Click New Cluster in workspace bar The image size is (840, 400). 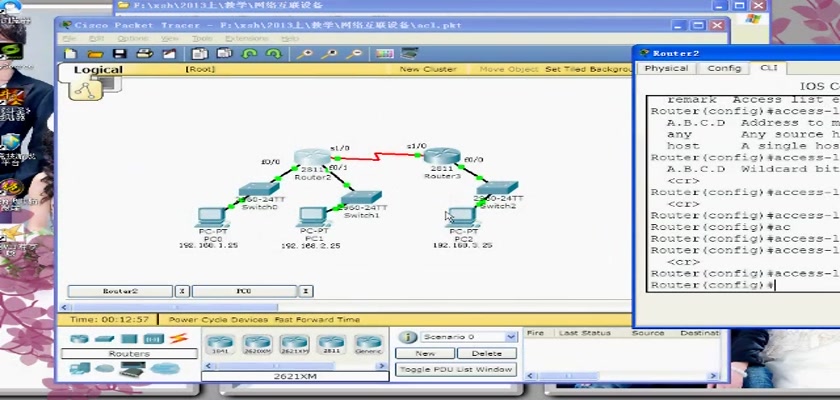428,70
